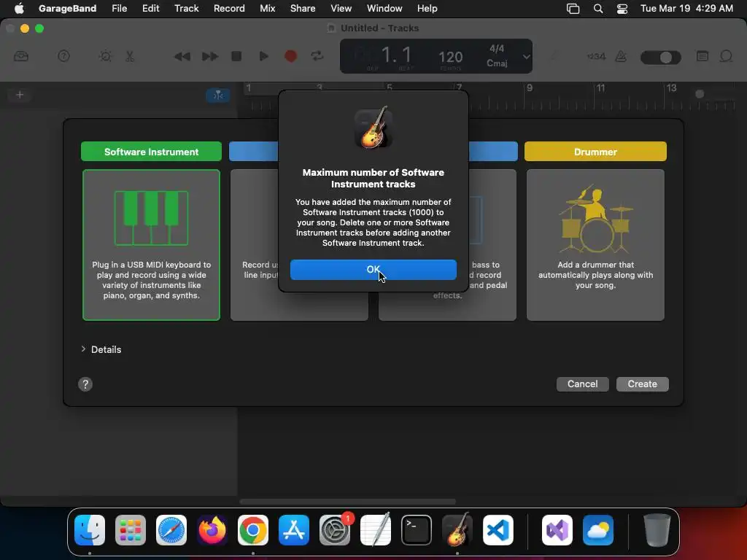747x560 pixels.
Task: Open the Window menu
Action: (384, 8)
